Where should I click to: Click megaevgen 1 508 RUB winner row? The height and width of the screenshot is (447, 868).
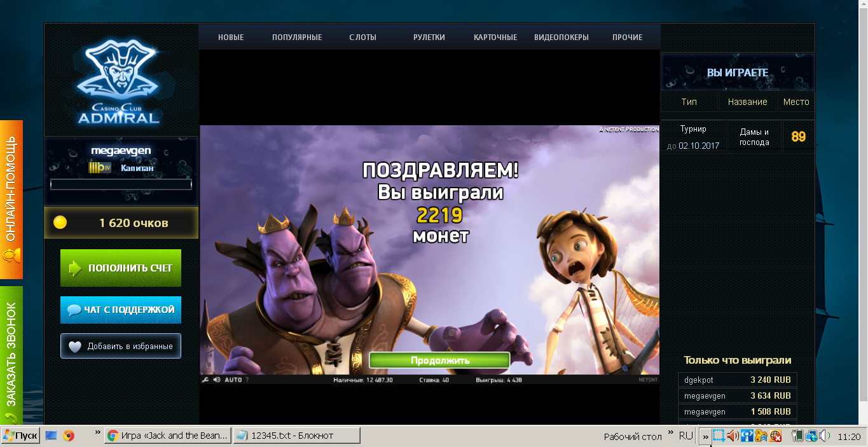(x=738, y=411)
